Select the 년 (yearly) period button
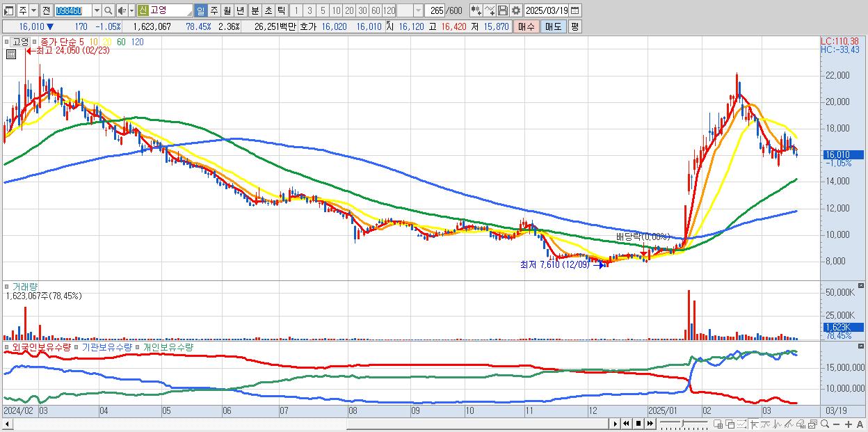 click(x=240, y=10)
